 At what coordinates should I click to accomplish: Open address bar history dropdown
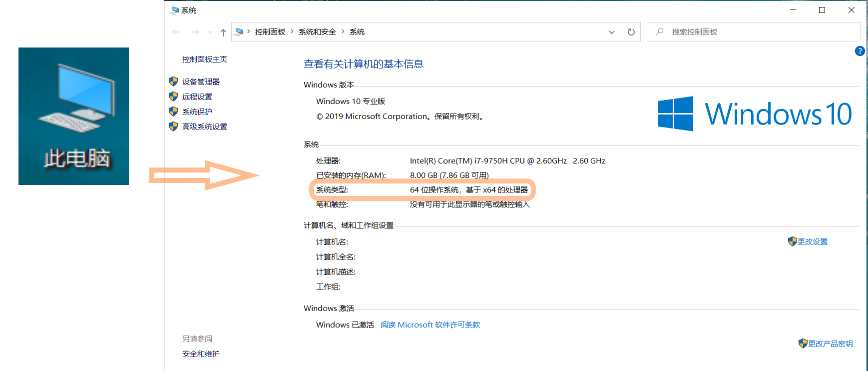612,32
